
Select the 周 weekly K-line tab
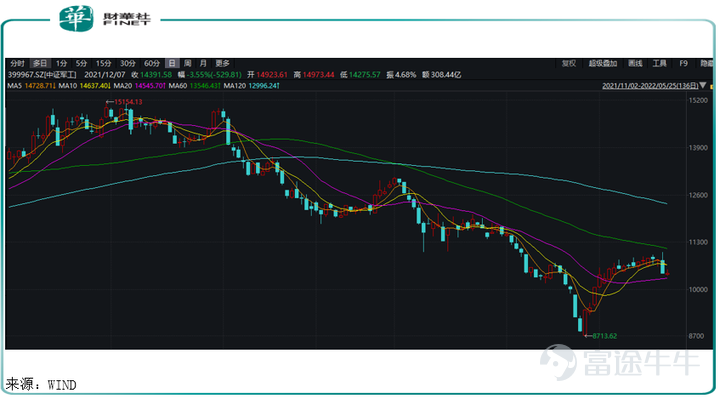[187, 63]
